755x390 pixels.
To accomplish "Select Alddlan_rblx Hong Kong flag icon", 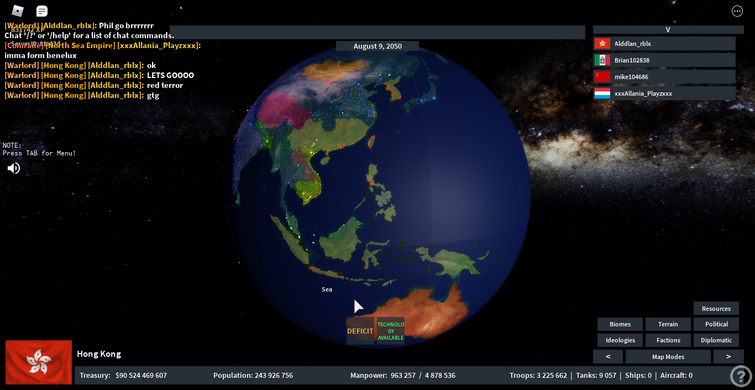I will click(602, 44).
